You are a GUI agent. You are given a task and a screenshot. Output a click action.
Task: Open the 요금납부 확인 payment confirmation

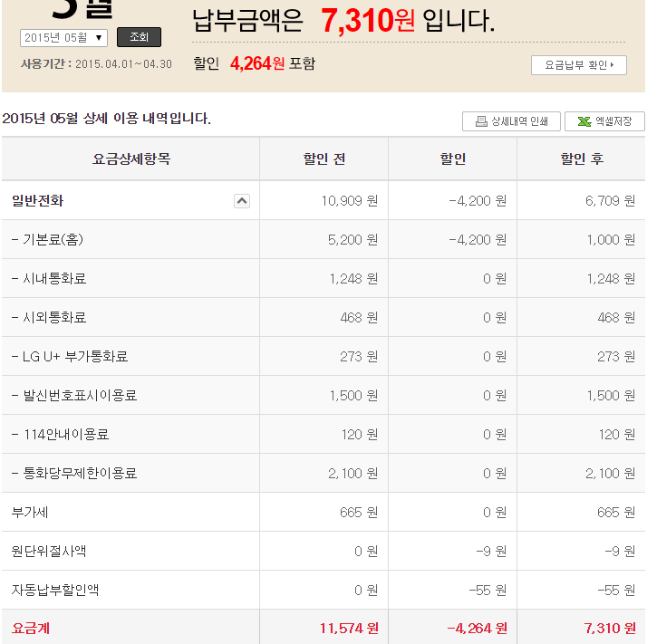click(578, 65)
